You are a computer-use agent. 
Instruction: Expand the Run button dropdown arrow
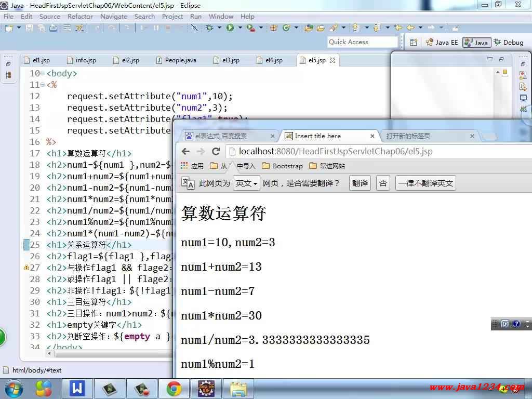(239, 28)
